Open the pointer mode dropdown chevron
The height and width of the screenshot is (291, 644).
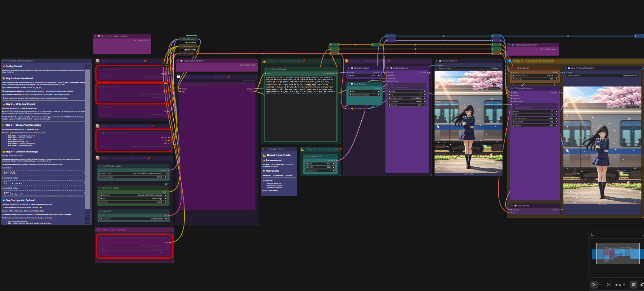coord(600,284)
